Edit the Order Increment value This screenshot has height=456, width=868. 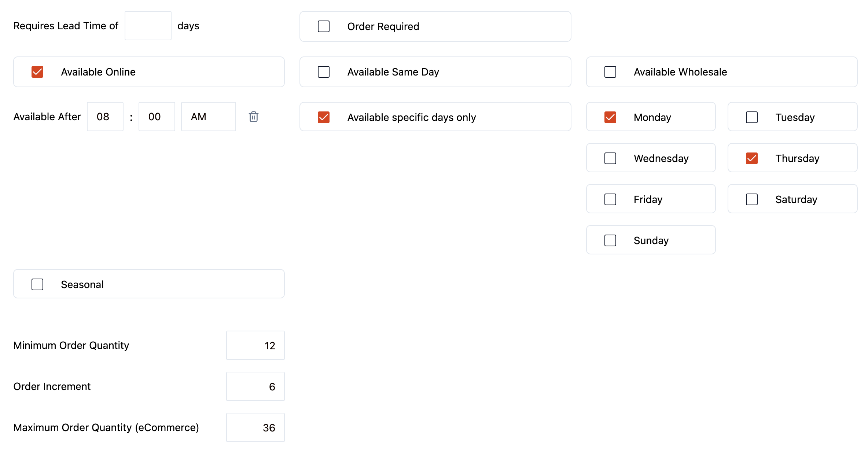(x=255, y=386)
